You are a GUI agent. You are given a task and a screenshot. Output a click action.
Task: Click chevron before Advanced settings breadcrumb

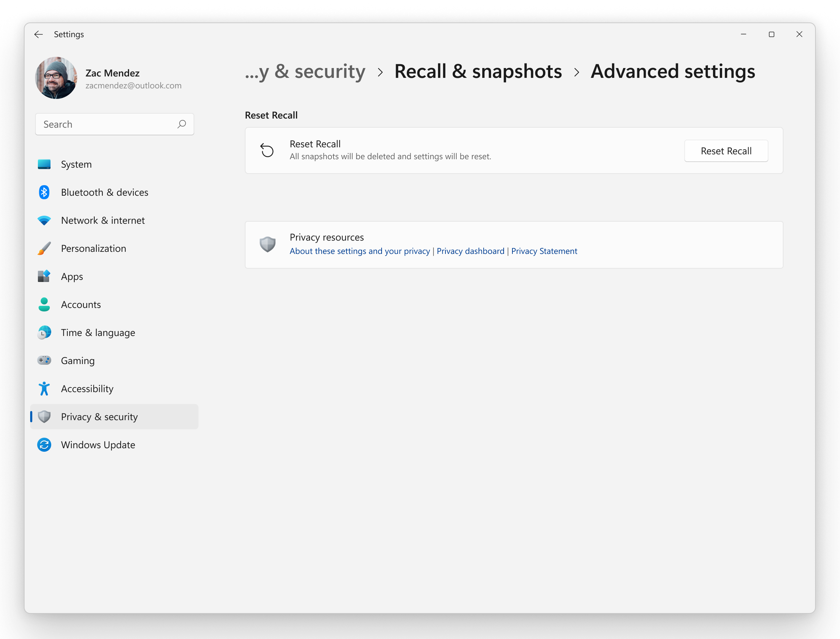tap(577, 72)
